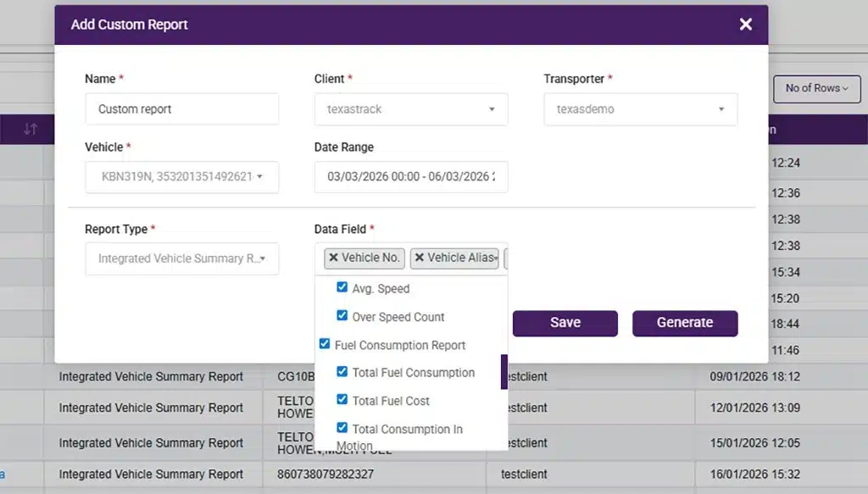The width and height of the screenshot is (868, 494).
Task: Toggle the Total Fuel Cost checkbox
Action: [342, 400]
